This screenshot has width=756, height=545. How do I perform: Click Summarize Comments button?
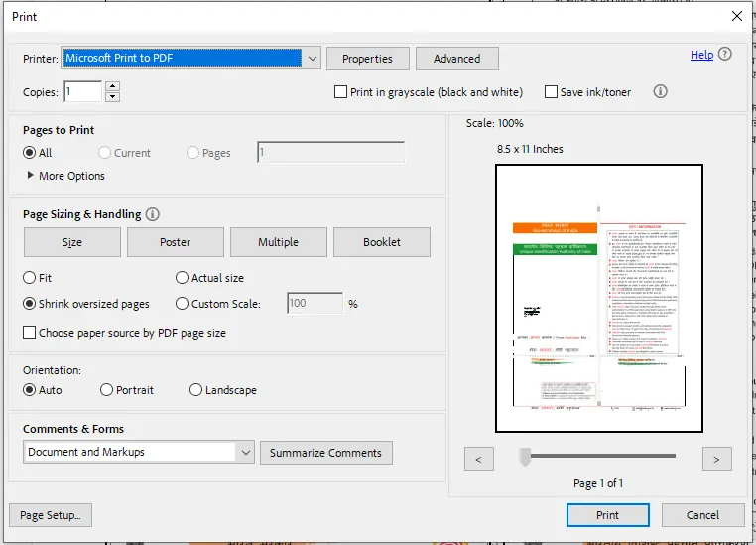pyautogui.click(x=326, y=453)
